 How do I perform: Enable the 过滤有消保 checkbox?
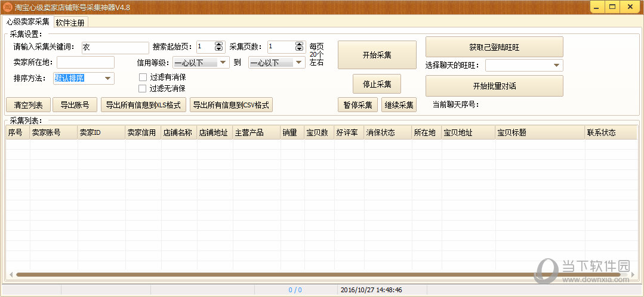point(143,77)
